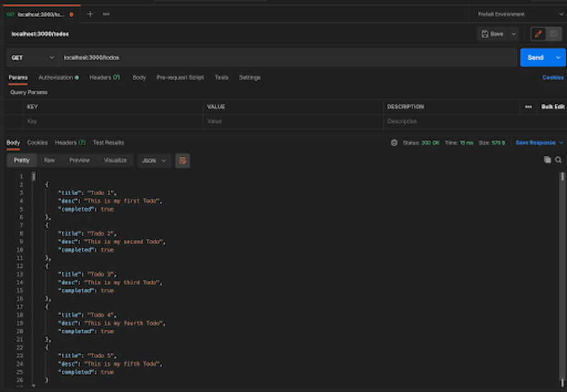Search the response with magnifier icon
567x392 pixels.
tap(558, 160)
